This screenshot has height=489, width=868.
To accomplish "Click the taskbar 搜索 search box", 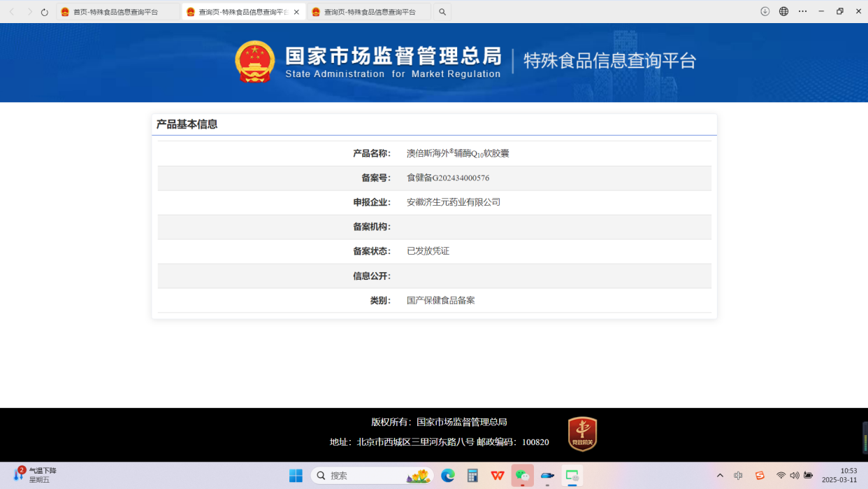I will (x=372, y=476).
